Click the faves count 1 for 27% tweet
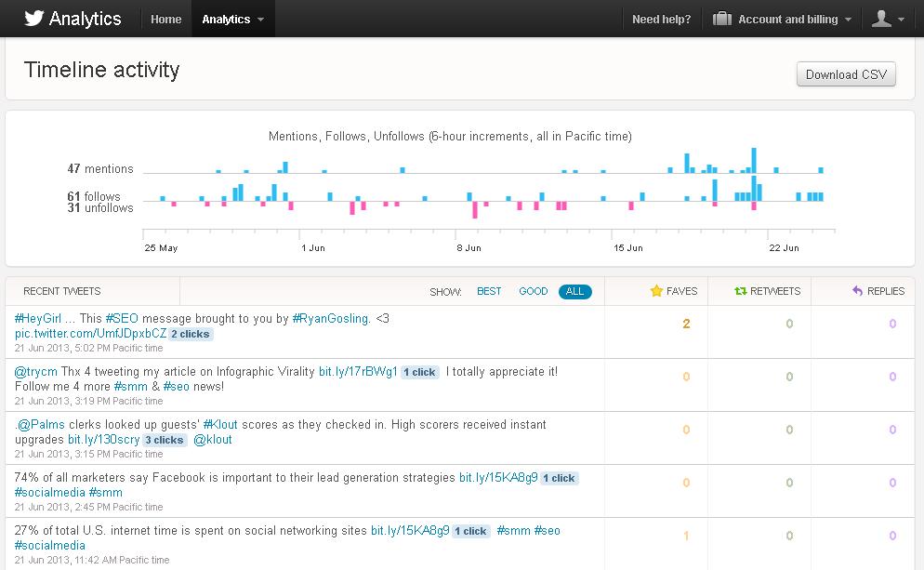 [687, 536]
